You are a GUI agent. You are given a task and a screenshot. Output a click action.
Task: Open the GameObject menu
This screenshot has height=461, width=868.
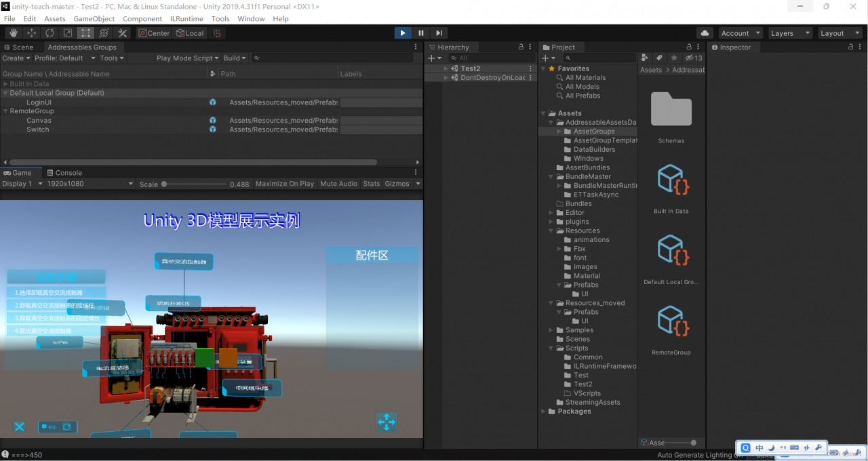click(94, 19)
